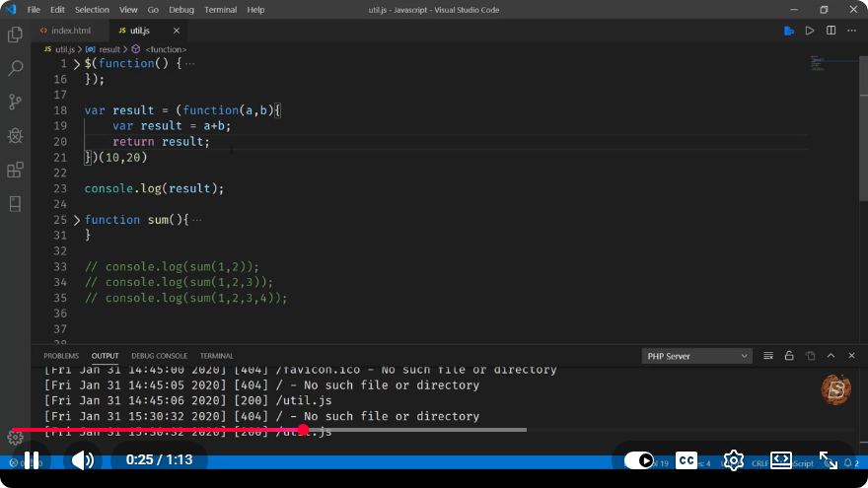Open the Selection menu

tap(92, 10)
